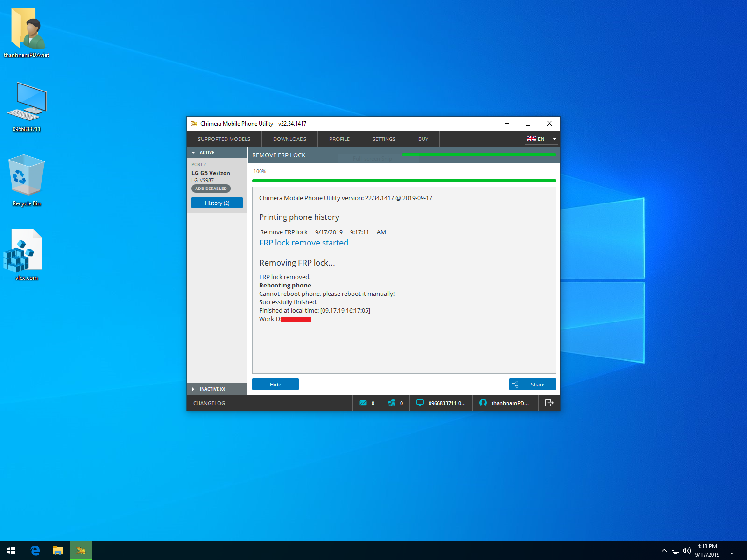The width and height of the screenshot is (747, 560).
Task: Open the volume speaker tray icon
Action: point(687,551)
